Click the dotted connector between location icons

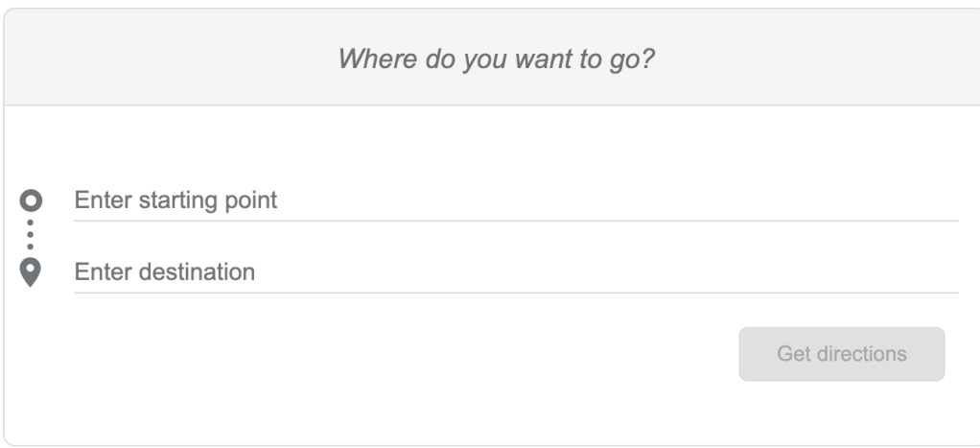[32, 234]
